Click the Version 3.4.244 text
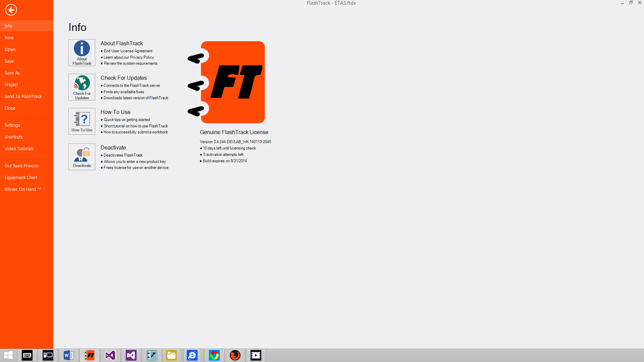644x362 pixels. pos(235,142)
